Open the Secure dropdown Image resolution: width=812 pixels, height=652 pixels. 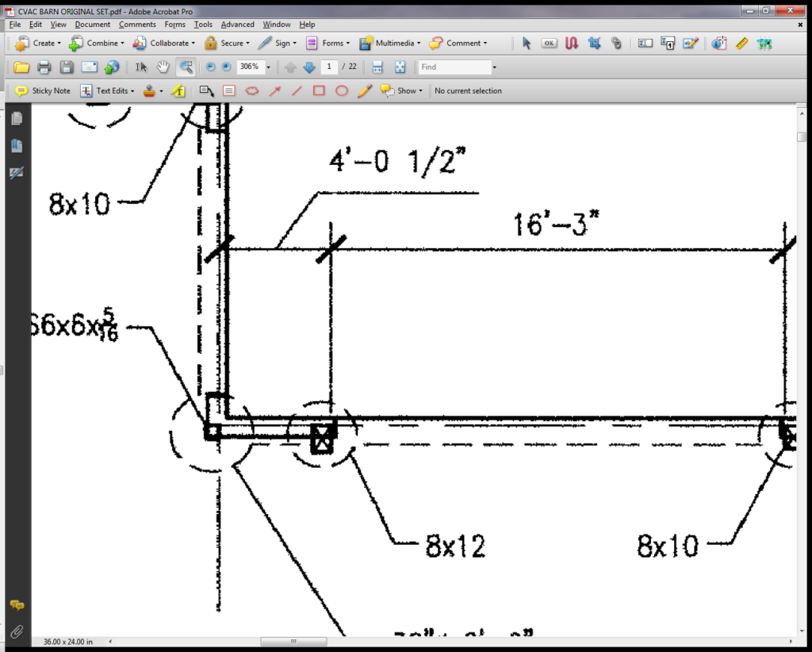click(x=227, y=43)
